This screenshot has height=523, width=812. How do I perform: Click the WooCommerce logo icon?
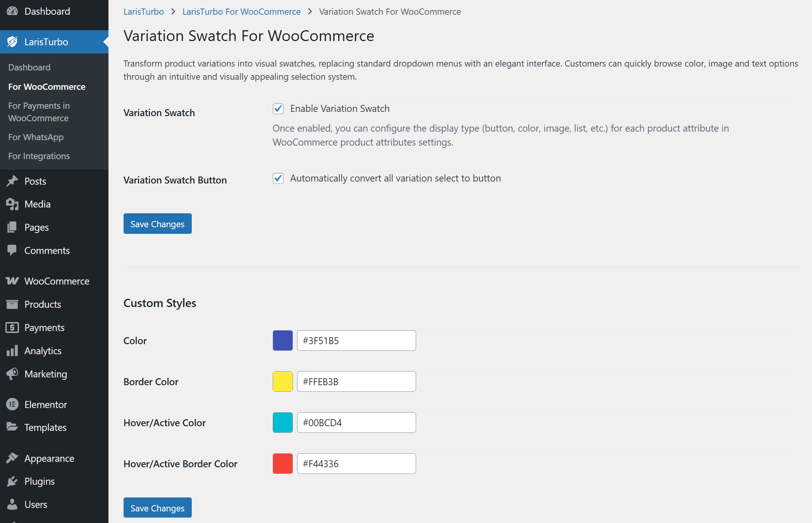[x=12, y=281]
